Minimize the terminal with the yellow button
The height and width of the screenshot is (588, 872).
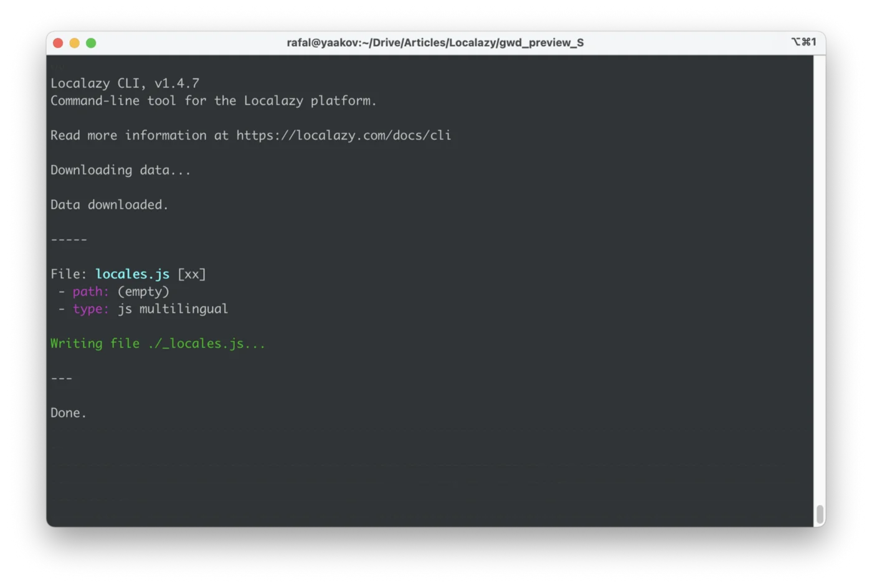point(75,43)
